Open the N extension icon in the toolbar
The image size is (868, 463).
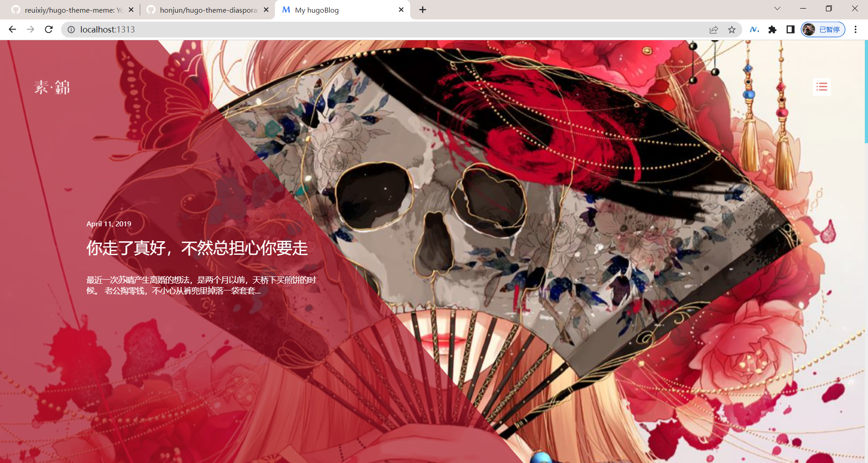tap(754, 29)
